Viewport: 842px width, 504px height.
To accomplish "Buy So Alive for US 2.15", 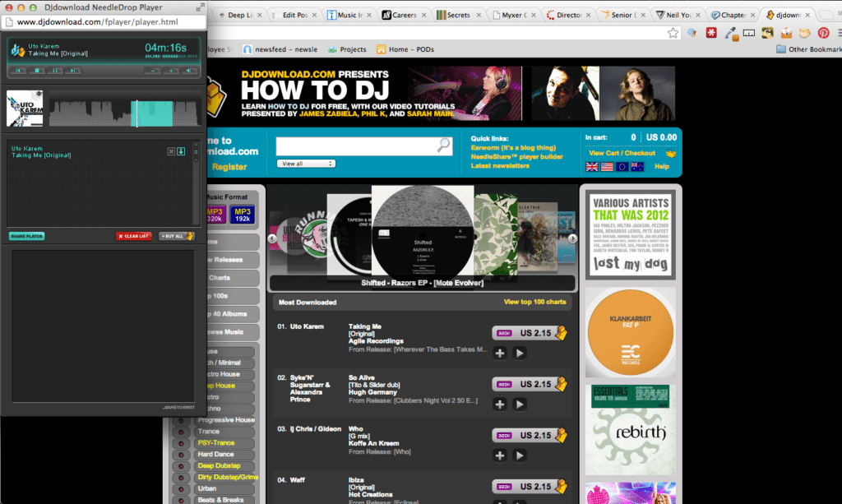I will [x=530, y=384].
